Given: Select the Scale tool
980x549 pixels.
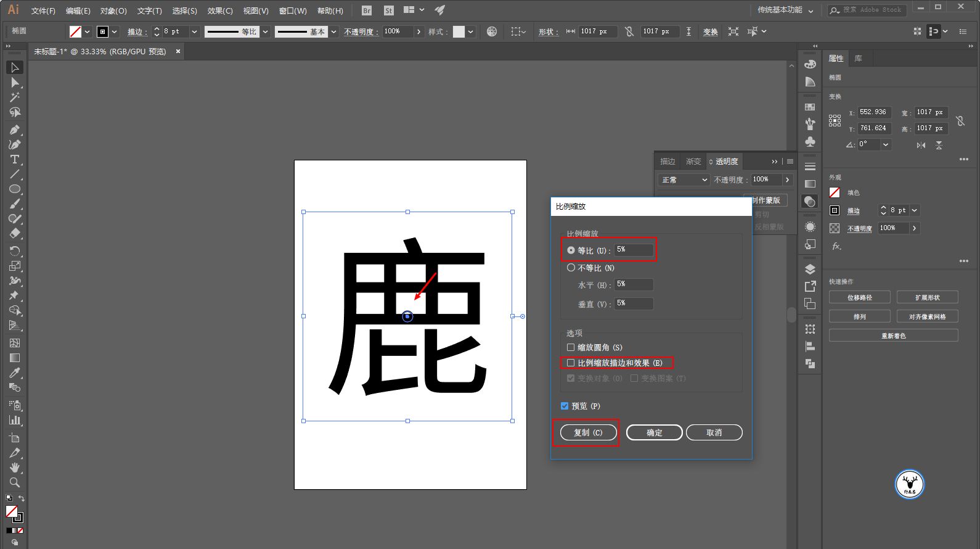Looking at the screenshot, I should (x=15, y=266).
